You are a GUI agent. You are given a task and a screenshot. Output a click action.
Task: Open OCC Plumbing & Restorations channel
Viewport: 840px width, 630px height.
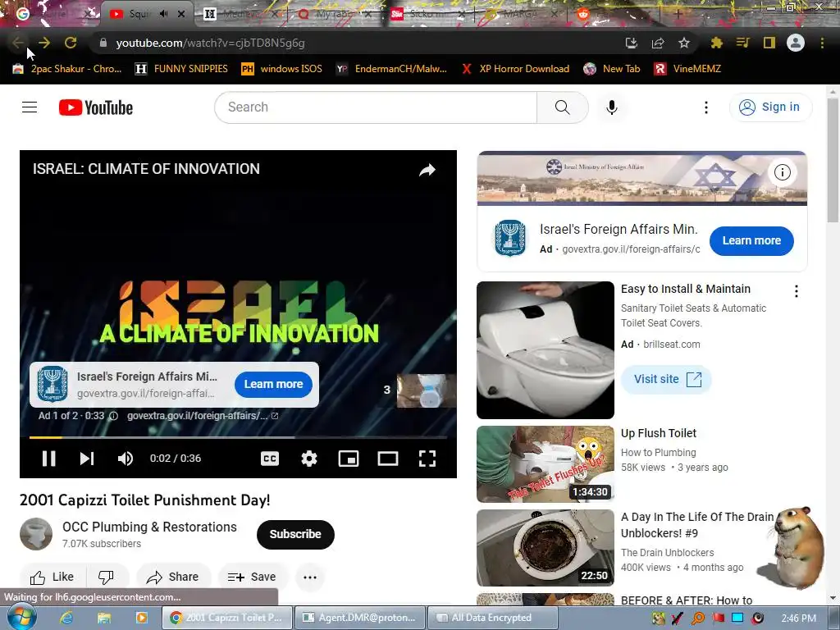(149, 527)
